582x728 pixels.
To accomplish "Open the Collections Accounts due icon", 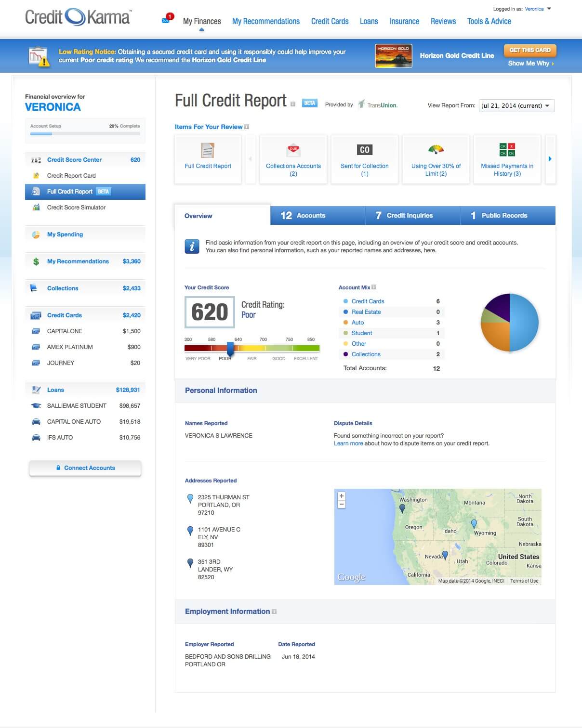I will click(293, 150).
